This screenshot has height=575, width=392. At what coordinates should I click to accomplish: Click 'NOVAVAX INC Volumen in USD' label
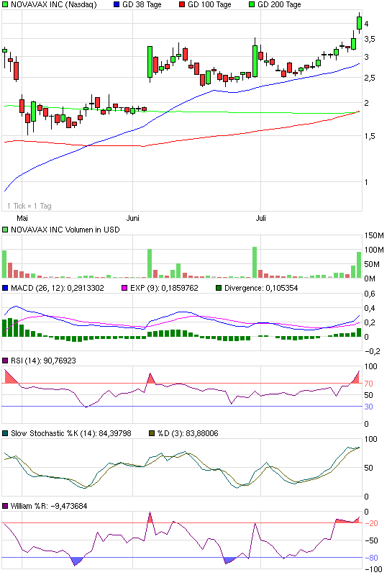coord(65,230)
